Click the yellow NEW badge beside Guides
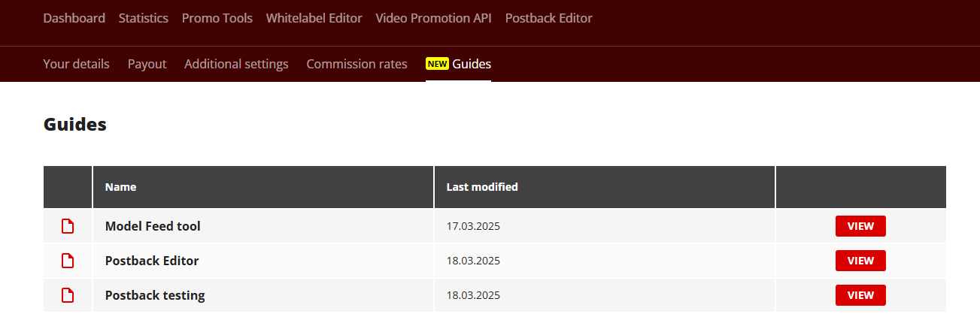 click(437, 64)
